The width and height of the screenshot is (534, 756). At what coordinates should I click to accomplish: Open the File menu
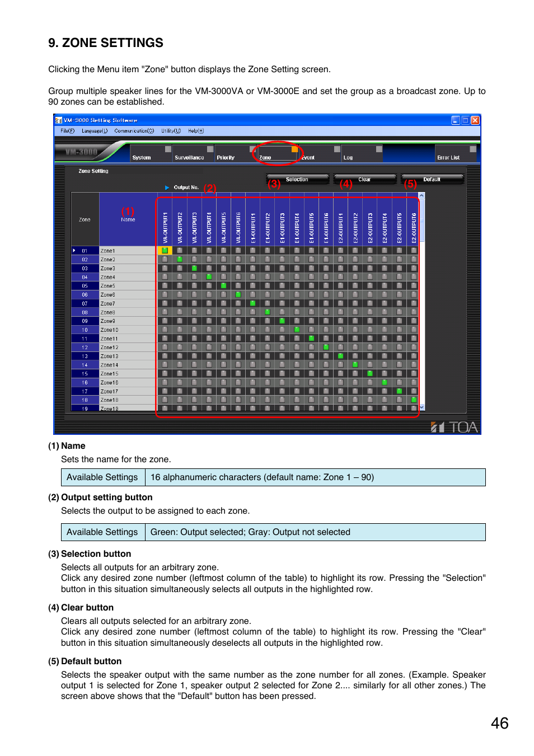coord(67,131)
